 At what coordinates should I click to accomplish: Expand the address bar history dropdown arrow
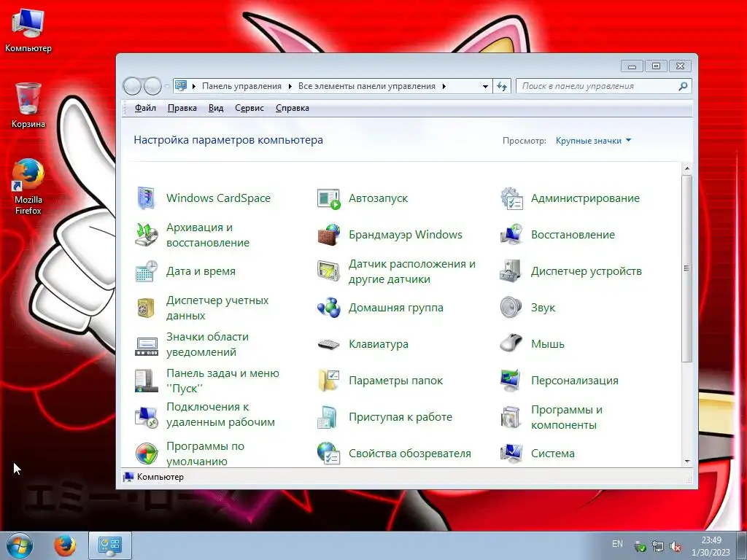tap(485, 86)
